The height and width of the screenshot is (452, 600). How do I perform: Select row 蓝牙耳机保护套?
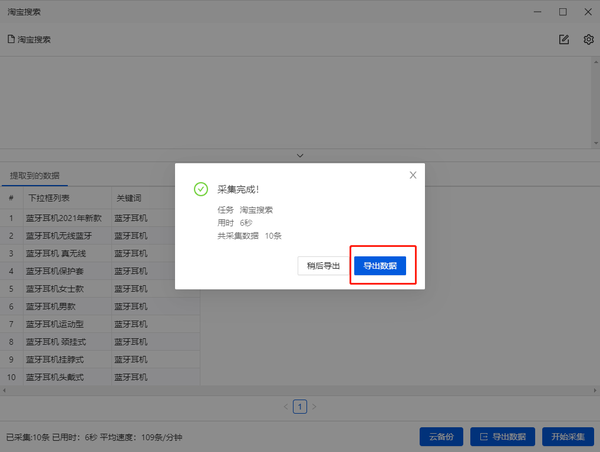[x=100, y=271]
